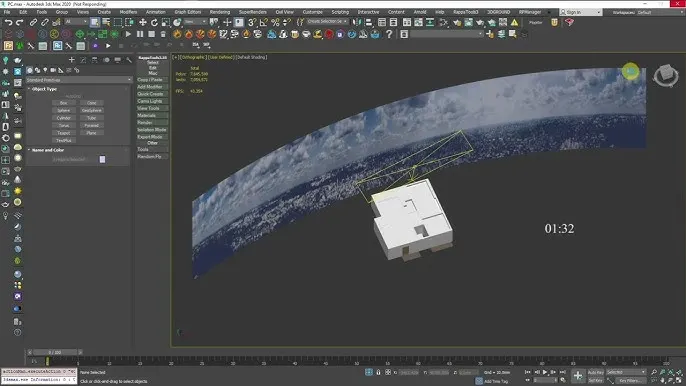
Task: Click the blue Rc plugin icon
Action: click(57, 46)
